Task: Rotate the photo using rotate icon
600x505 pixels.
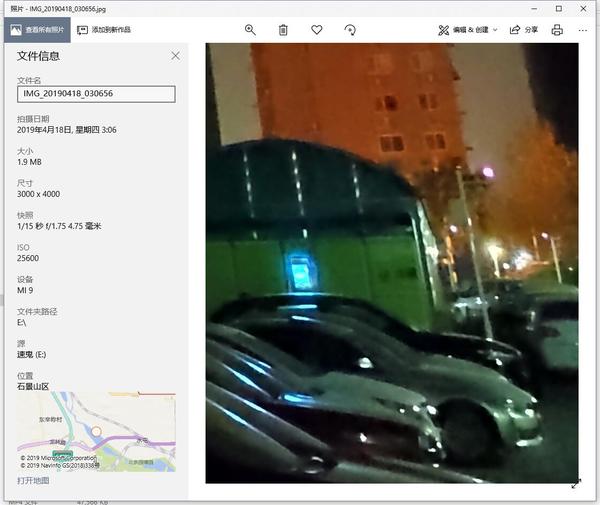Action: coord(350,30)
